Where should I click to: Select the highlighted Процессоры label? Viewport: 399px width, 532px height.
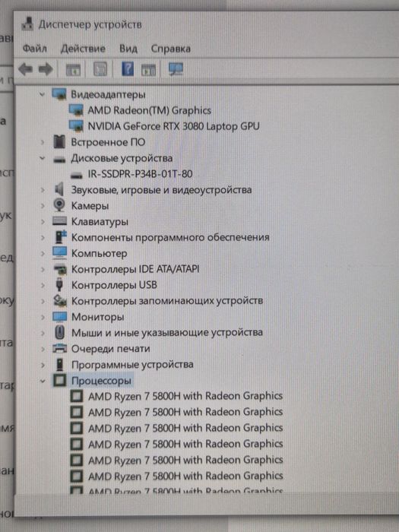coord(101,381)
